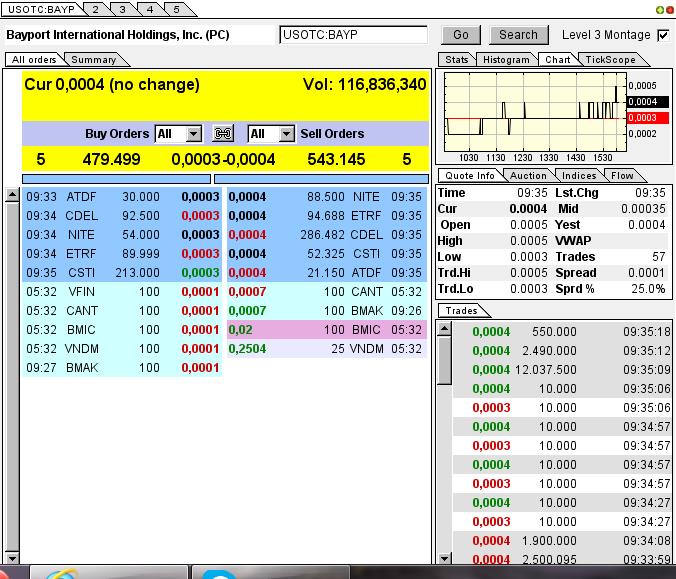Select the Trades tab

pyautogui.click(x=461, y=310)
